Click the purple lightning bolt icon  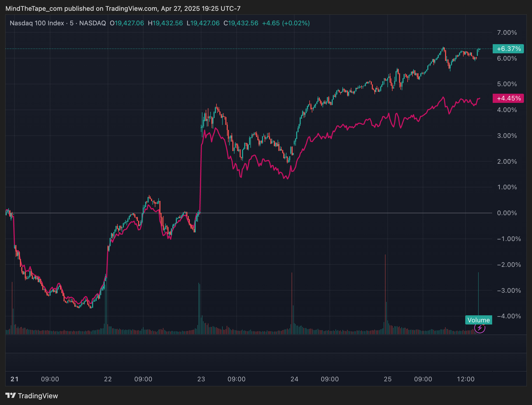coord(479,328)
